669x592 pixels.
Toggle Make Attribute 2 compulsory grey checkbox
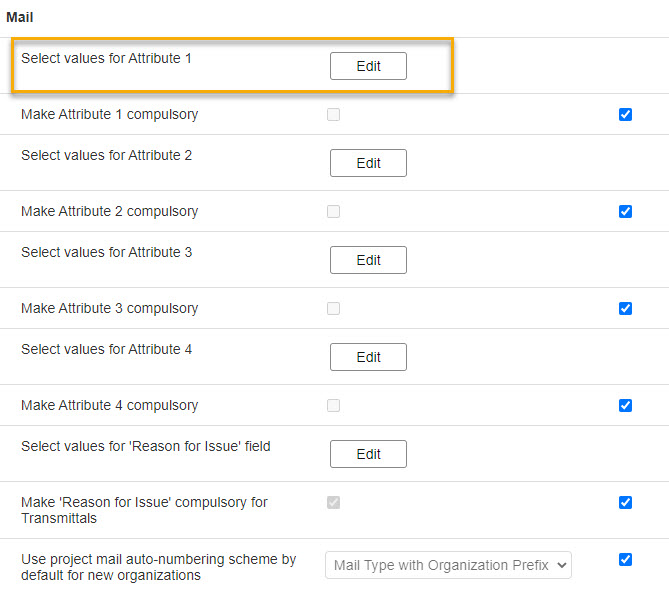(333, 211)
